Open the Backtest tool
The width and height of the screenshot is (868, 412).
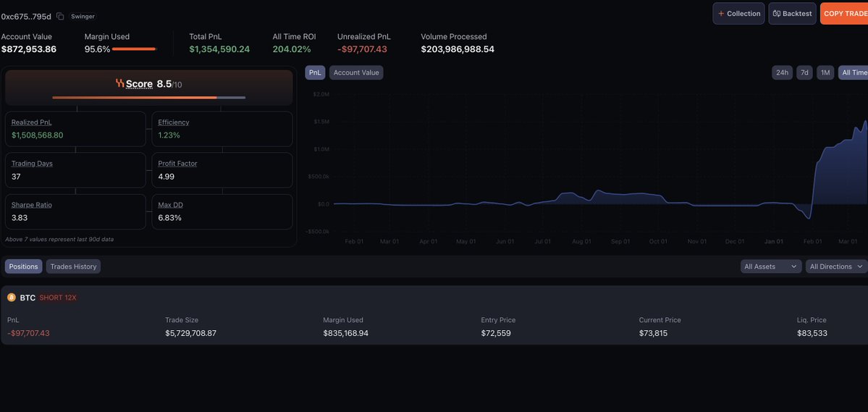coord(792,13)
